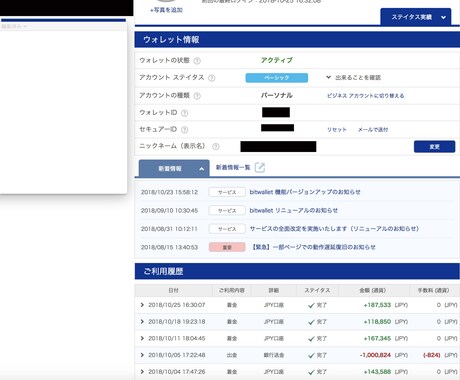Select the +187,533 amount cell
This screenshot has height=380, width=460.
tap(377, 305)
